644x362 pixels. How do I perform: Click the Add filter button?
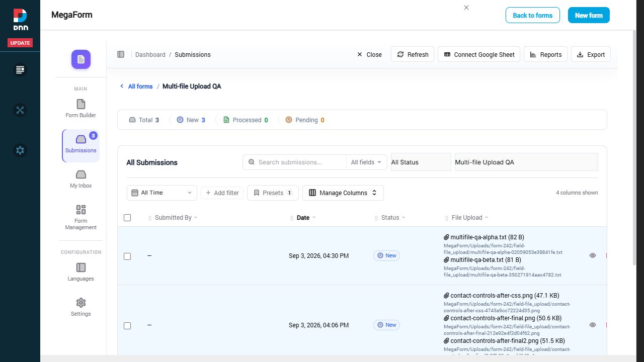tap(222, 193)
